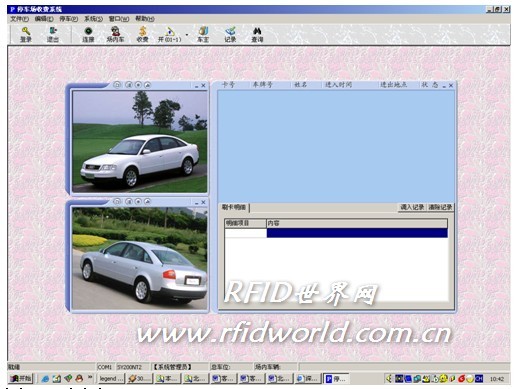515x389 pixels.
Task: Click the 10:42 system clock
Action: (497, 379)
